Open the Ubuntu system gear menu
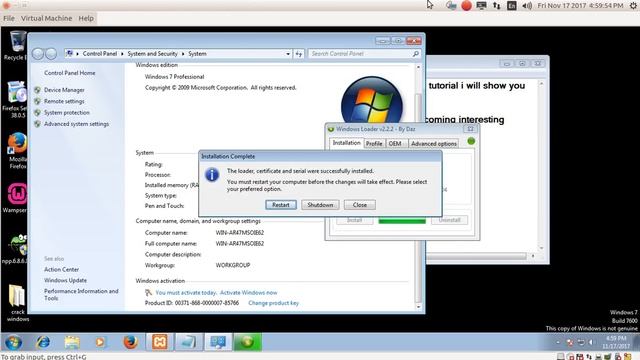This screenshot has width=640, height=360. pos(633,6)
